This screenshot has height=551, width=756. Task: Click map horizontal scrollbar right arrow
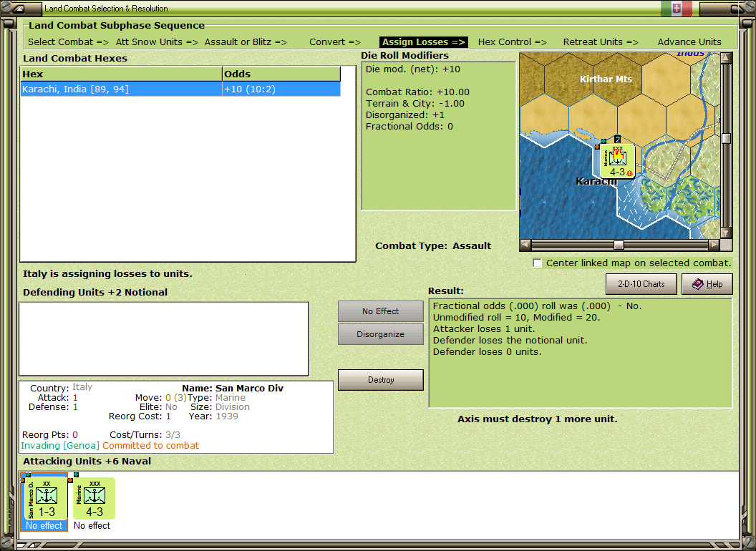[714, 245]
